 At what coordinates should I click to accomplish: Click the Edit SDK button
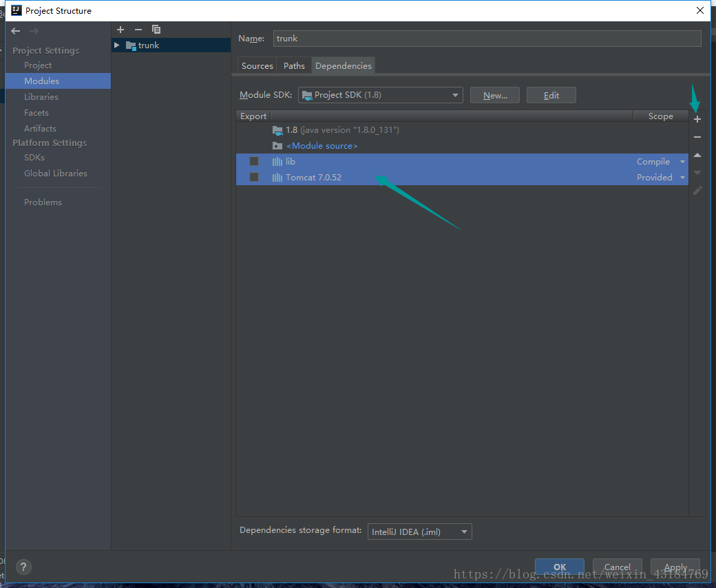[x=551, y=96]
